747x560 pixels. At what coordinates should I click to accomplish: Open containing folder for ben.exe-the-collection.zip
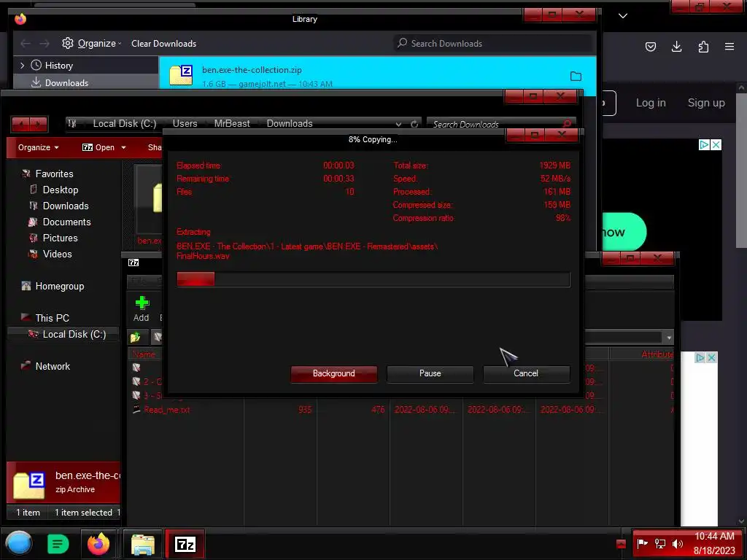point(576,76)
